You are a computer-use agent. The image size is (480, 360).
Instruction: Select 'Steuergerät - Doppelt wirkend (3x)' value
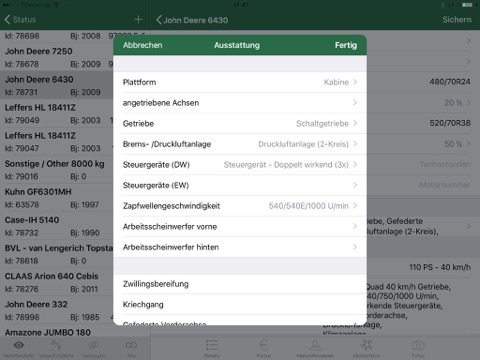click(286, 165)
